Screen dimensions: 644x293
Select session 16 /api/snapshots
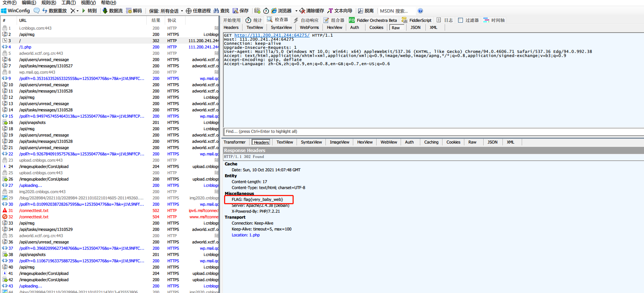pos(110,122)
